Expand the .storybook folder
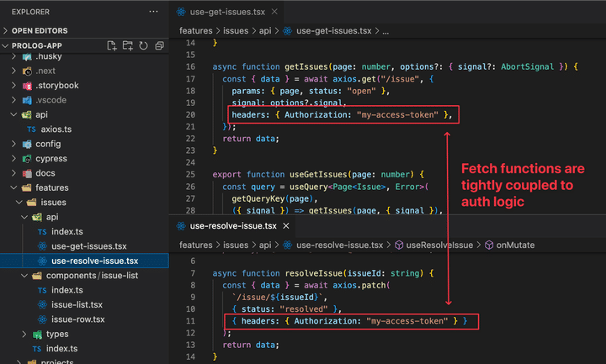Image resolution: width=606 pixels, height=364 pixels. coord(56,86)
